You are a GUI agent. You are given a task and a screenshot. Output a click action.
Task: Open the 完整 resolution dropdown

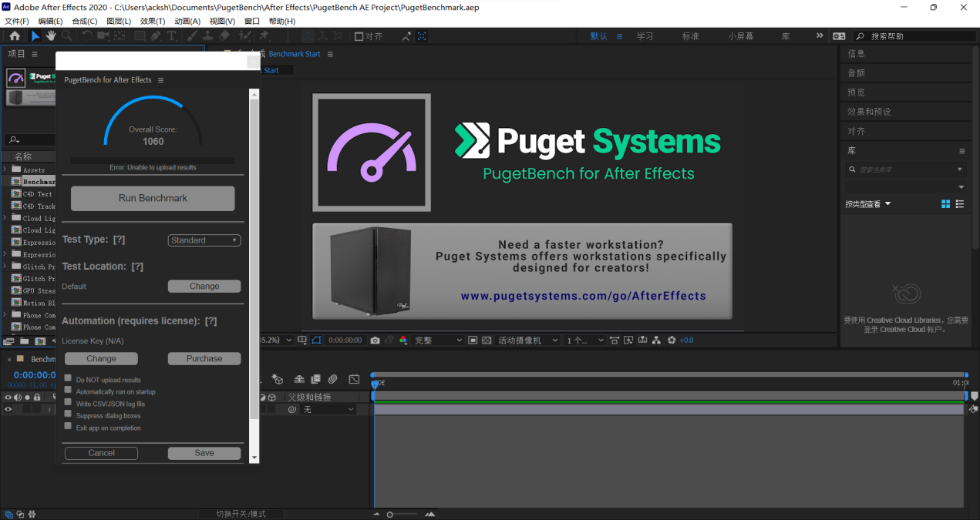439,340
